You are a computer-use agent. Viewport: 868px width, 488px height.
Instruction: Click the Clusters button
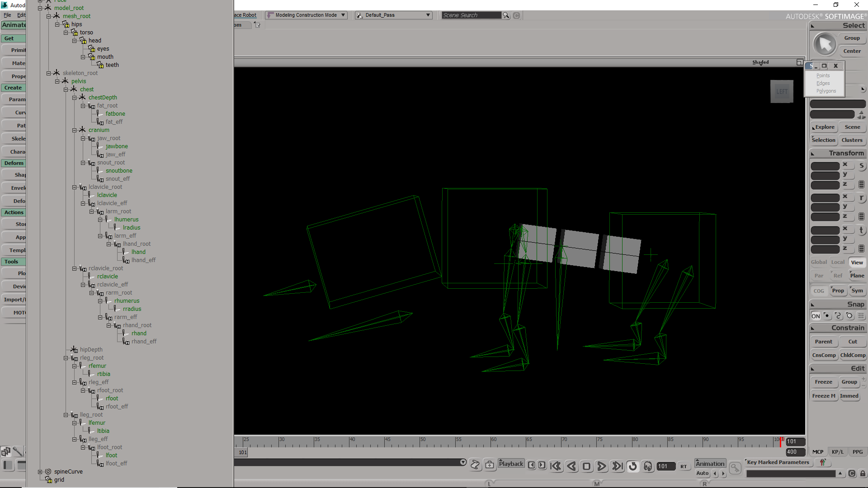click(x=852, y=140)
